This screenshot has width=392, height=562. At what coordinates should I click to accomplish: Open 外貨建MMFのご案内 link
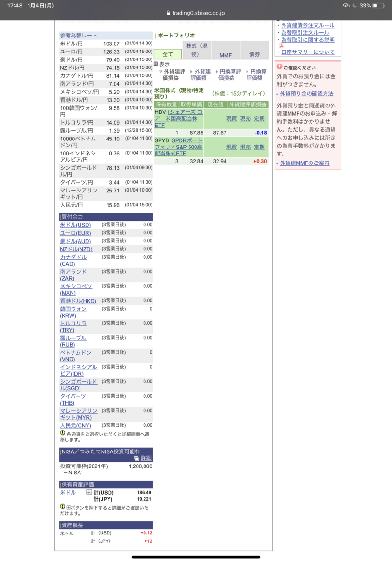pyautogui.click(x=305, y=163)
